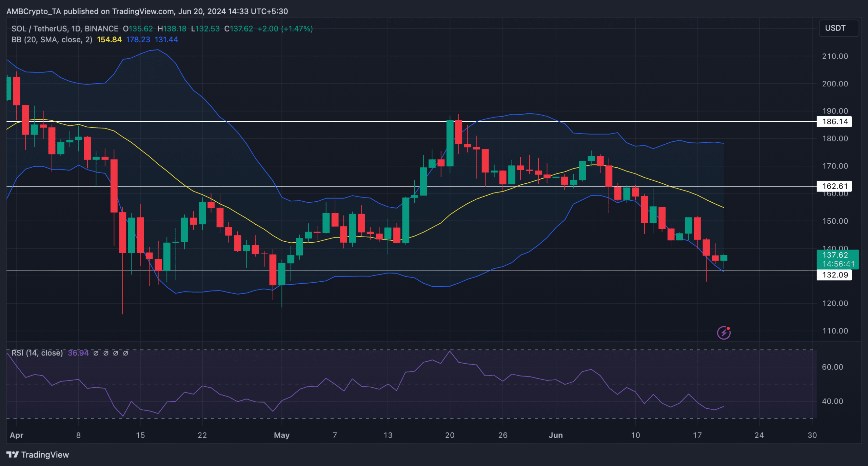Click the 15 date label on the time axis
868x466 pixels.
[140, 435]
